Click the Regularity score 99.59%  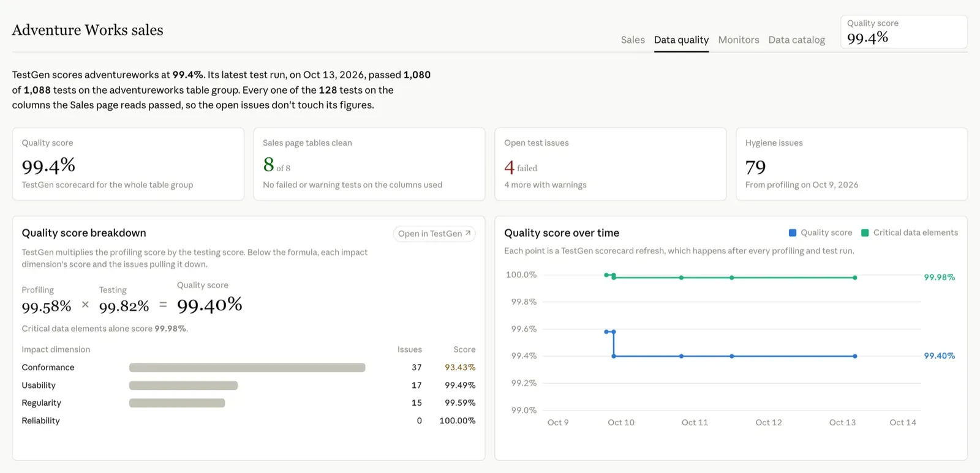pyautogui.click(x=460, y=403)
